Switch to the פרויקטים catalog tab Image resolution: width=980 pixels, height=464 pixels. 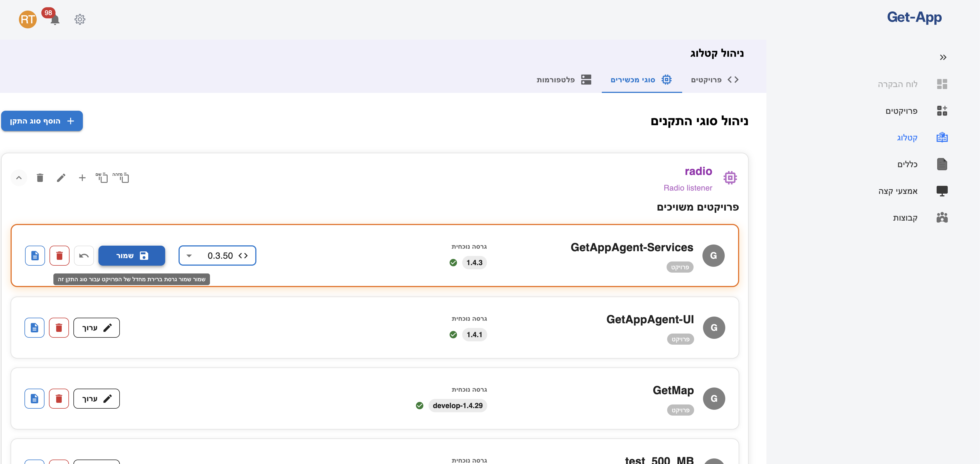[x=715, y=80]
